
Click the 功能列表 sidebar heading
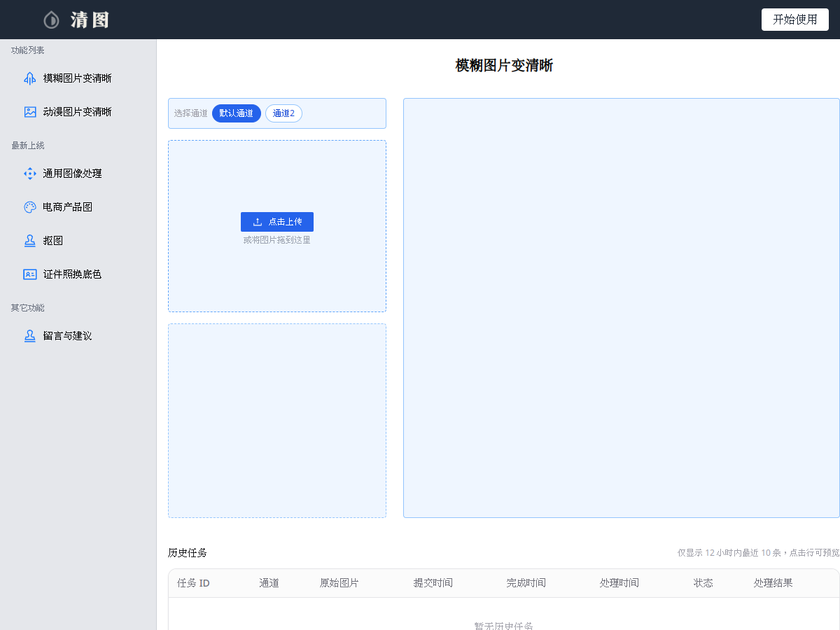[x=28, y=50]
